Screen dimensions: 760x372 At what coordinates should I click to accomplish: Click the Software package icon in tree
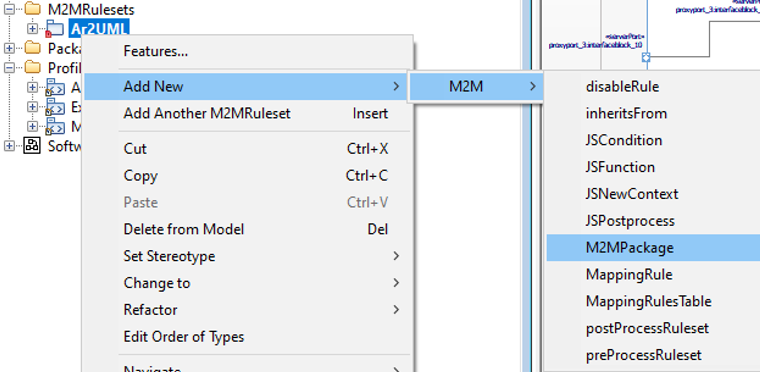point(32,146)
